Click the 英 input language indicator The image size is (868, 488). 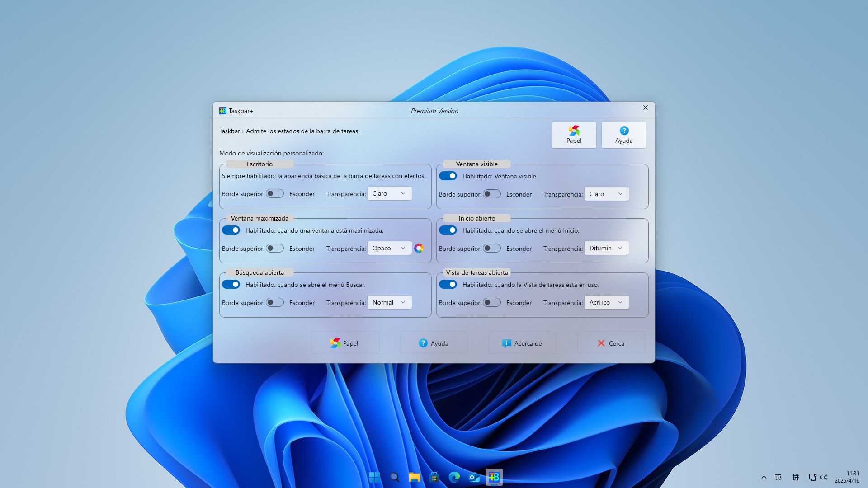778,477
